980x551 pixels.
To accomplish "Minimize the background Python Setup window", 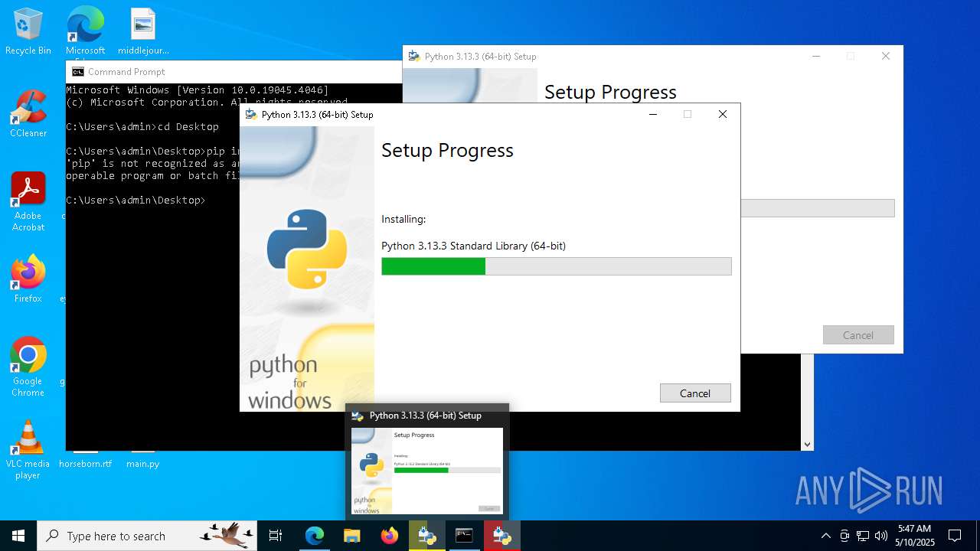I will pos(816,56).
